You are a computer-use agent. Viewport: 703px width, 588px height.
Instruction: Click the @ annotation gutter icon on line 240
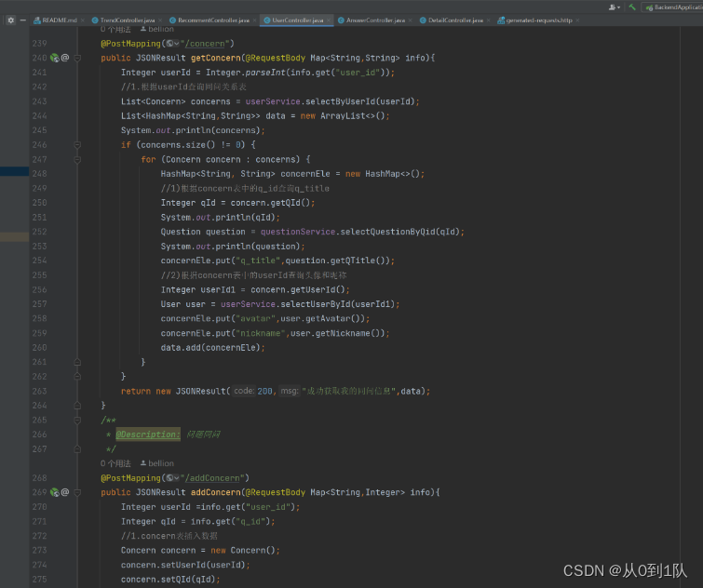click(65, 58)
